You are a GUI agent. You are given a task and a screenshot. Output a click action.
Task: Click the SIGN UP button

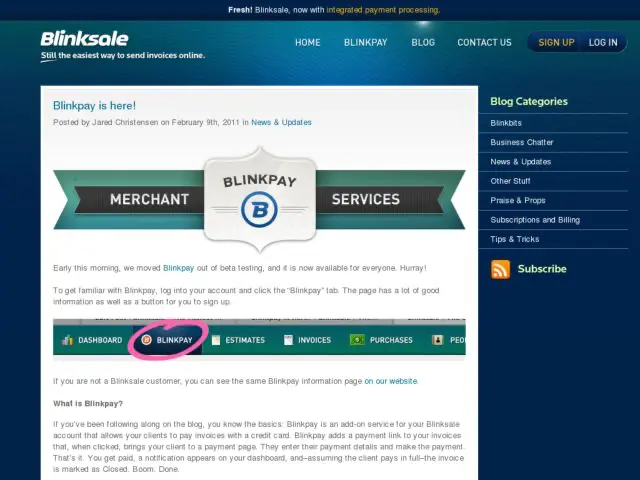556,42
